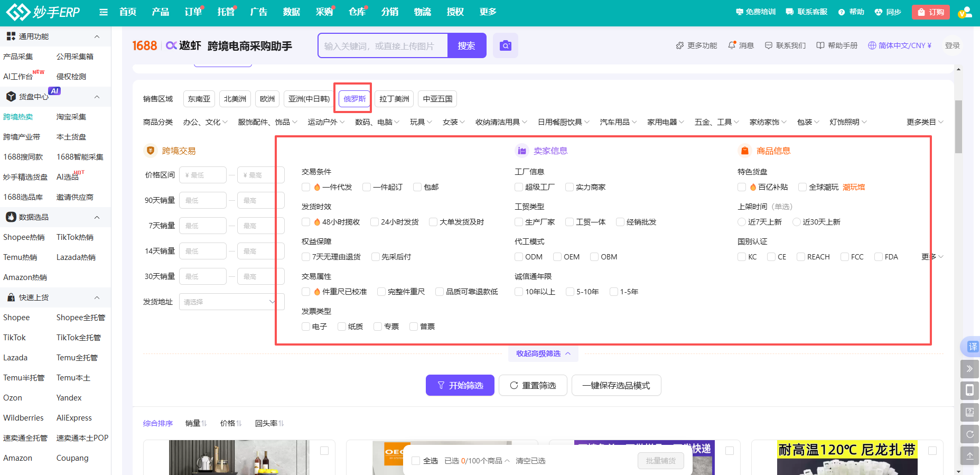The height and width of the screenshot is (475, 980).
Task: Click the 订购 subscribe button
Action: pos(931,12)
